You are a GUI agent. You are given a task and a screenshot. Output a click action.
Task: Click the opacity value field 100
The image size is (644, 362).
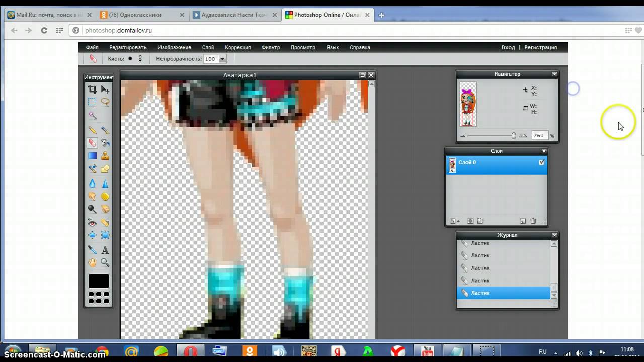[x=211, y=59]
